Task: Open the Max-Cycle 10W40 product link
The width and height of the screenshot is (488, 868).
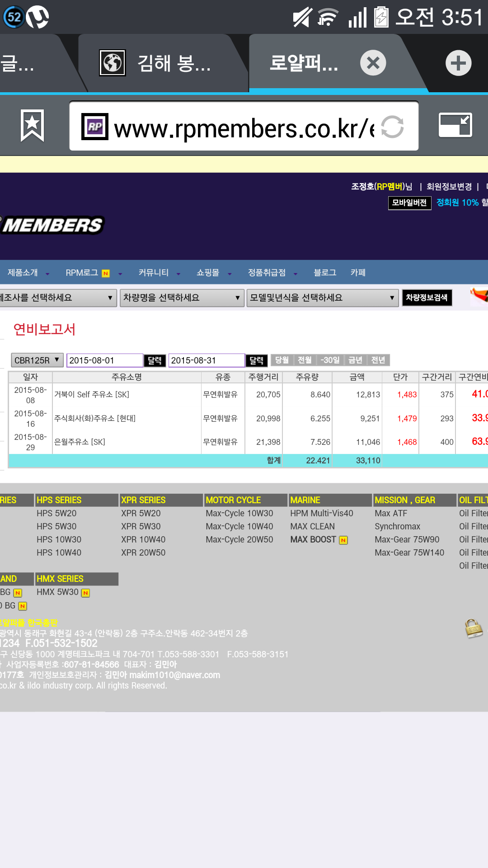Action: coord(239,526)
